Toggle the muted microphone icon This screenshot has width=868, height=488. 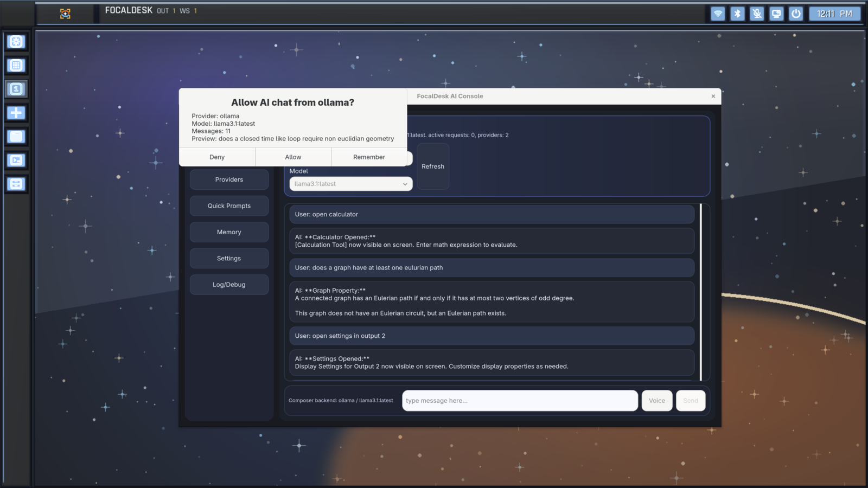(x=757, y=14)
